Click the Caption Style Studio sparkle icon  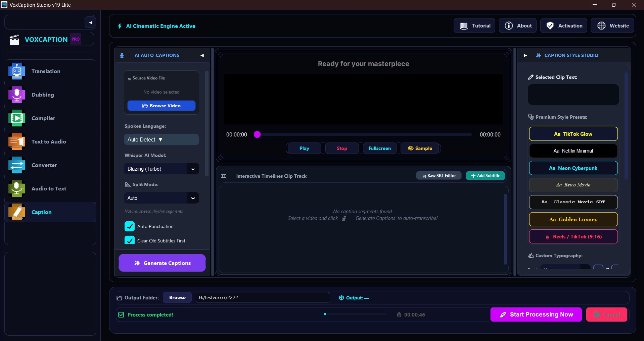click(539, 55)
